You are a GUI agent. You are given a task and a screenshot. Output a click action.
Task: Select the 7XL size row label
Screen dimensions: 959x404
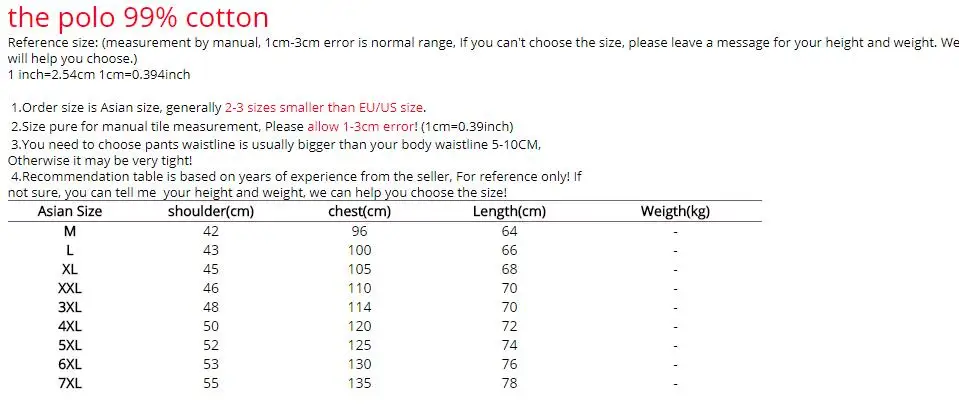[70, 383]
